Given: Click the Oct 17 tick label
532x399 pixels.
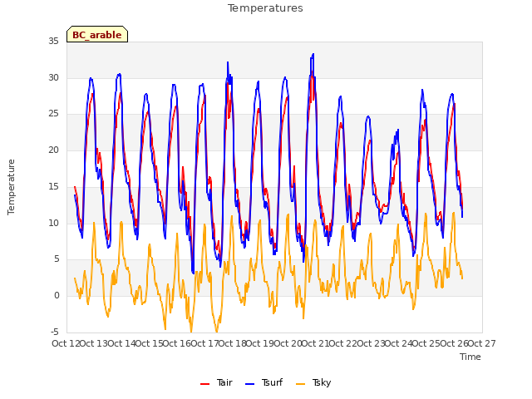Looking at the screenshot, I should point(204,343).
